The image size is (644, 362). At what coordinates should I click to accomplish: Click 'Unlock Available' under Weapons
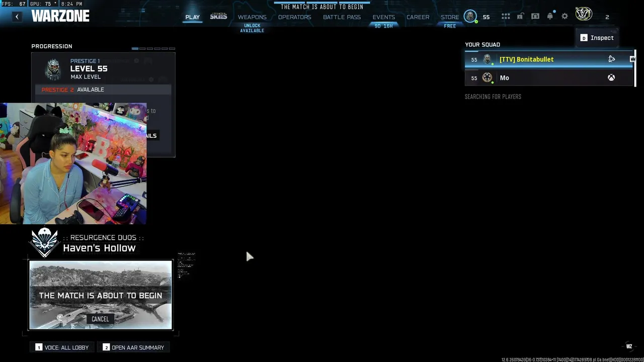[x=252, y=28]
